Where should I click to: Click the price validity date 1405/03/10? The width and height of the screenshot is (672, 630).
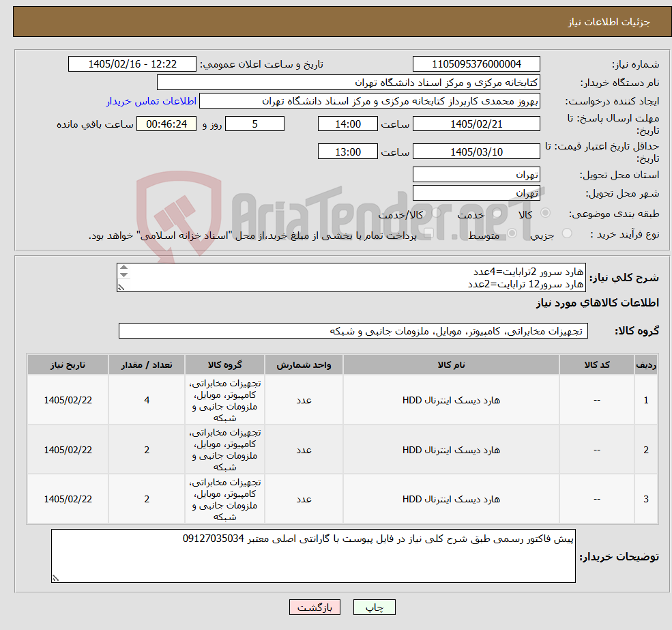coord(476,152)
